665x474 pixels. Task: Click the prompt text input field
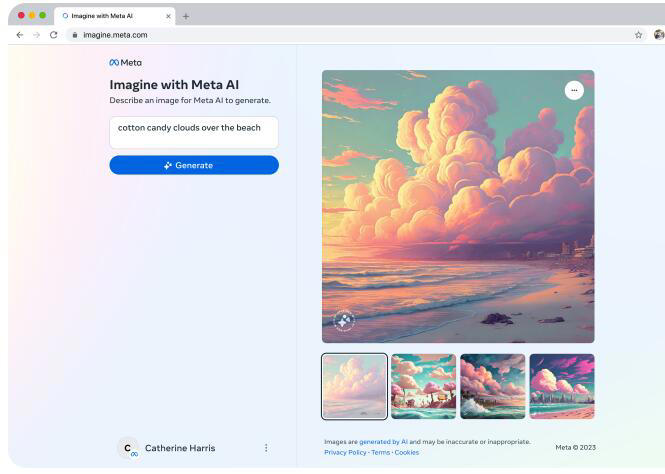pyautogui.click(x=194, y=133)
